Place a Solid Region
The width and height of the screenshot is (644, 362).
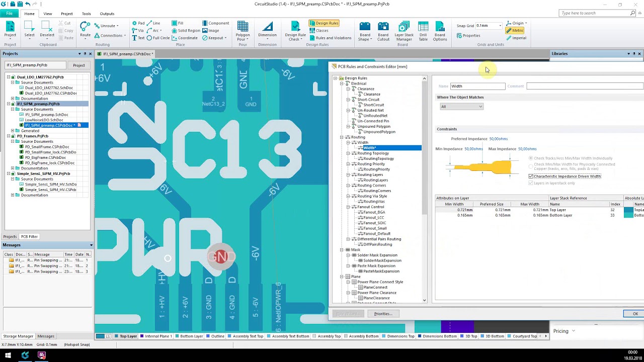185,31
